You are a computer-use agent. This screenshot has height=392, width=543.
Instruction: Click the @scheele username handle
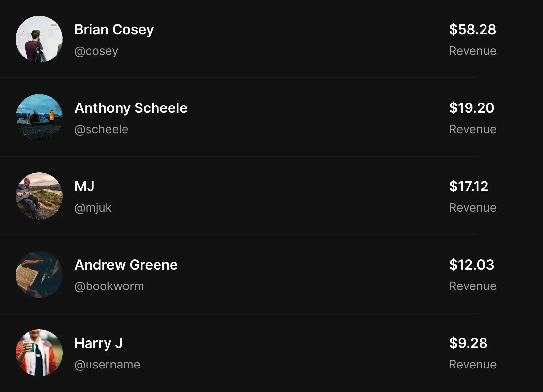101,129
